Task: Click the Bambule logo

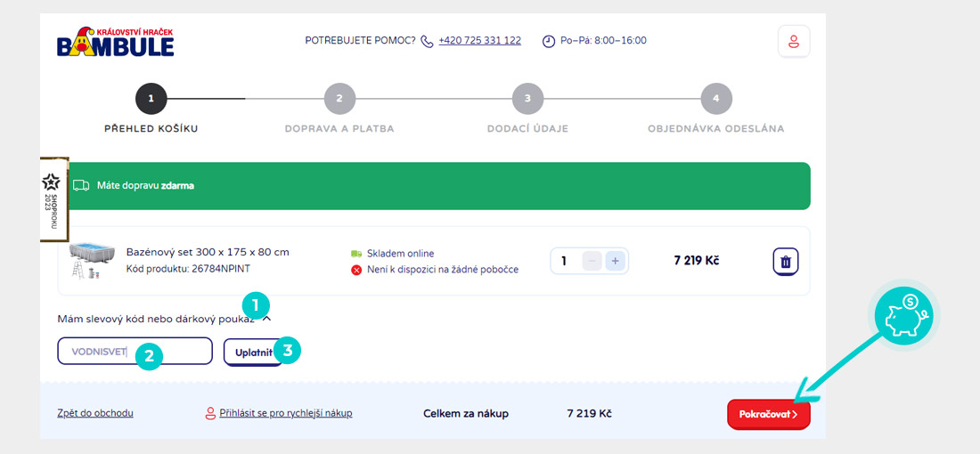Action: click(x=115, y=41)
